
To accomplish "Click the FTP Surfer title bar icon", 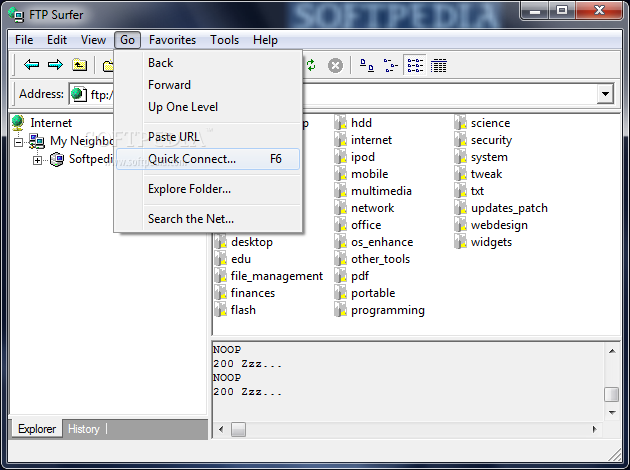I will [16, 14].
